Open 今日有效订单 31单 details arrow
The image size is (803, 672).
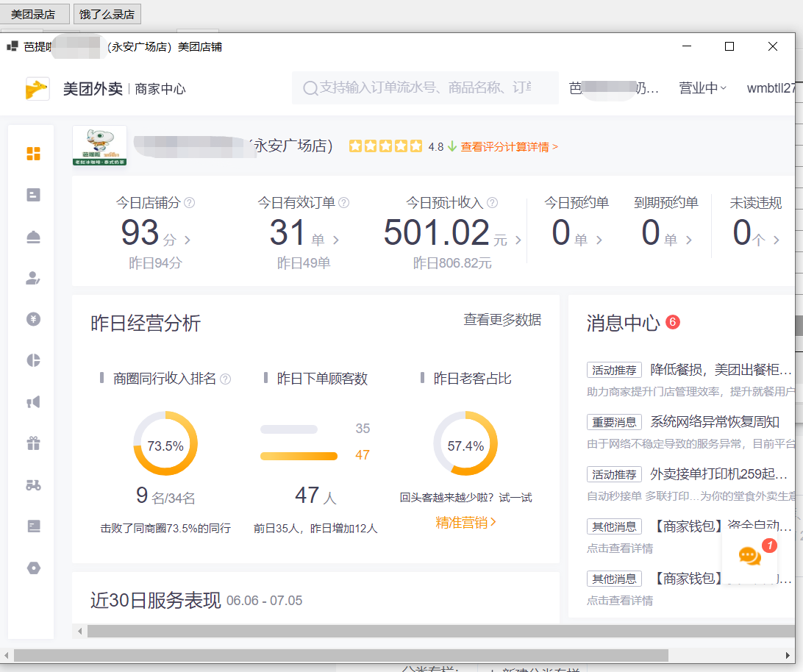click(x=336, y=240)
